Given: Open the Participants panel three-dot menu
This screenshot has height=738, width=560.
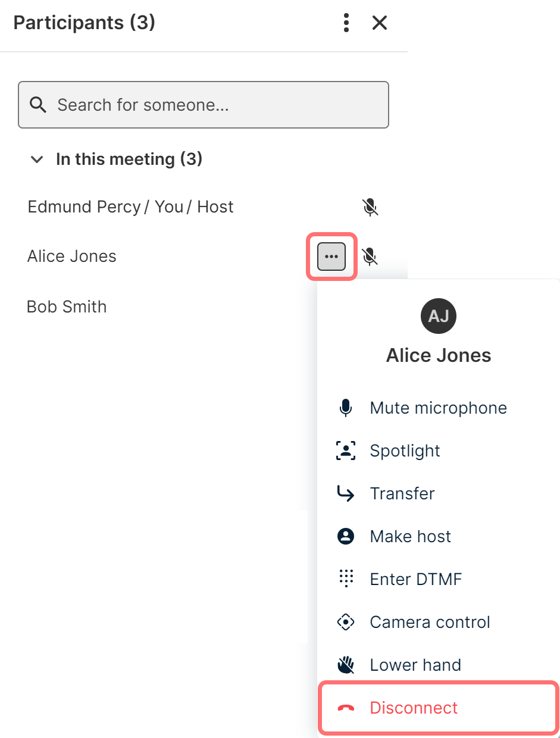Looking at the screenshot, I should (x=346, y=23).
